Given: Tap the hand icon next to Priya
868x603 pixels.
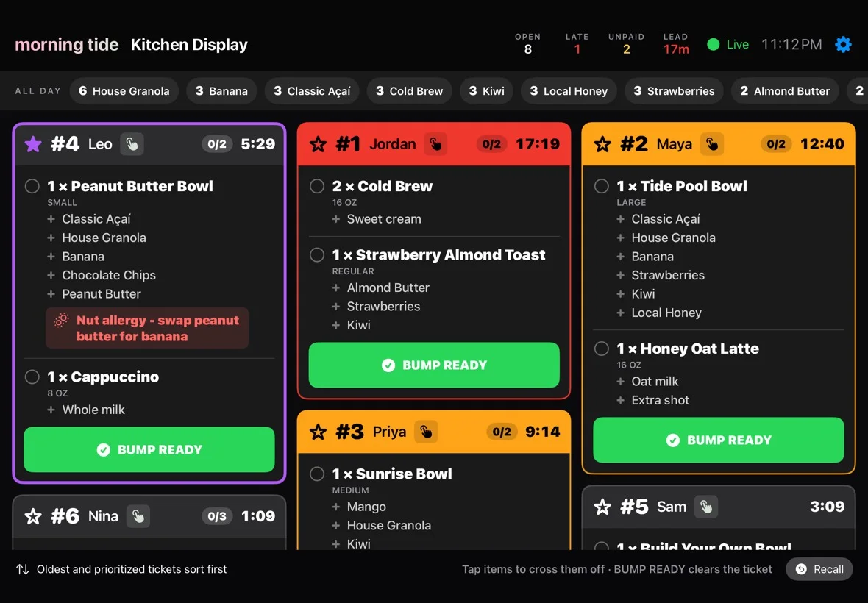Looking at the screenshot, I should pyautogui.click(x=426, y=432).
